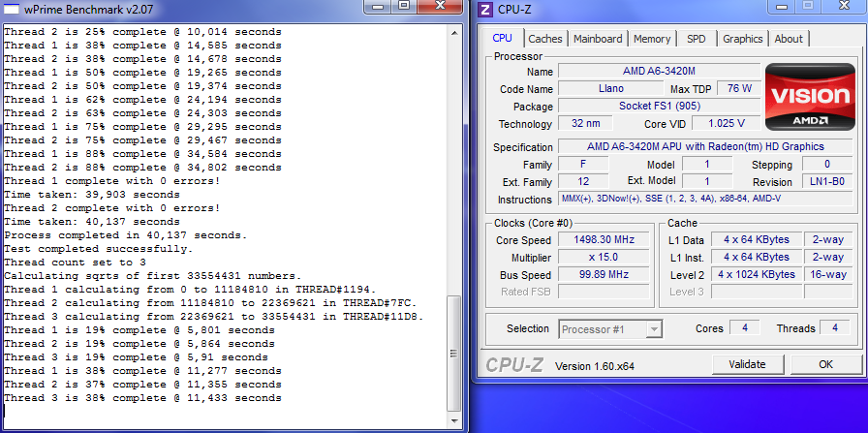868x433 pixels.
Task: Click the Threads value 4
Action: (x=835, y=327)
